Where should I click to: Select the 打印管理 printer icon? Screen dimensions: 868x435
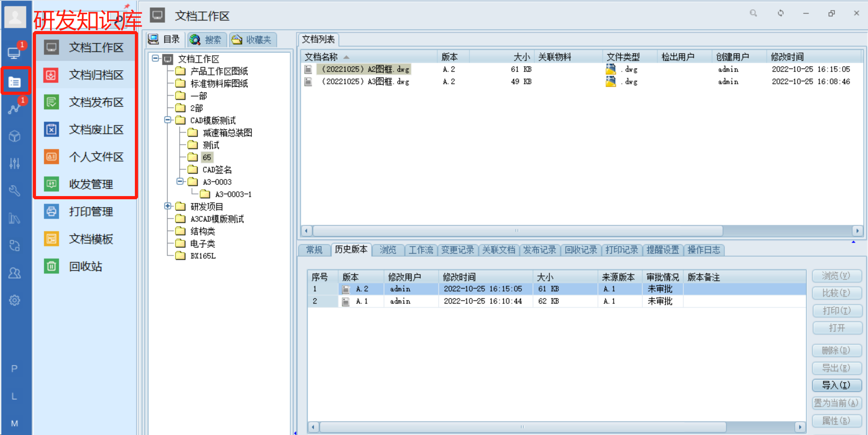pyautogui.click(x=51, y=212)
